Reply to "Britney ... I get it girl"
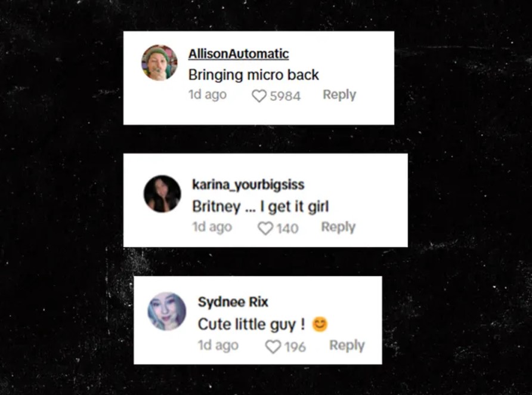The height and width of the screenshot is (395, 532). (338, 227)
